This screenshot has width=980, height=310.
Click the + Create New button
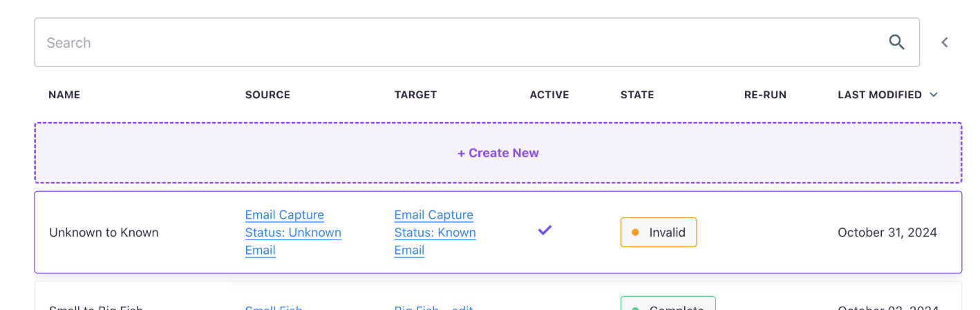(x=498, y=153)
